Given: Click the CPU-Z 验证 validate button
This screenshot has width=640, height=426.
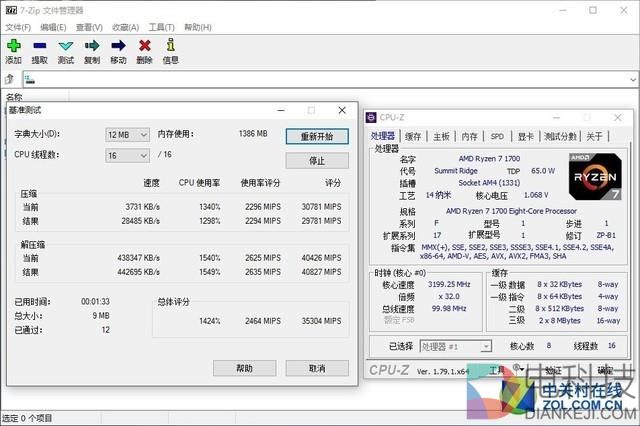Looking at the screenshot, I should 553,370.
